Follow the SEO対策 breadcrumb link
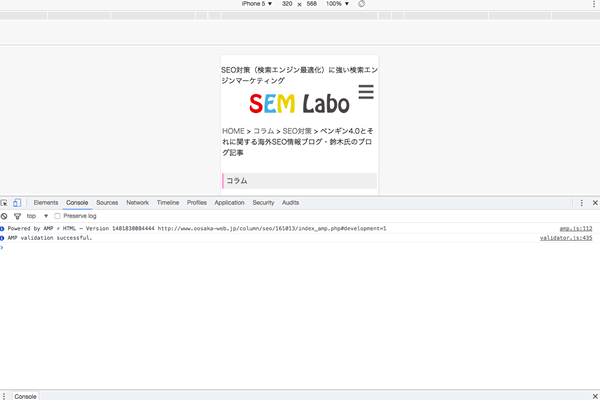Image resolution: width=600 pixels, height=400 pixels. point(297,131)
